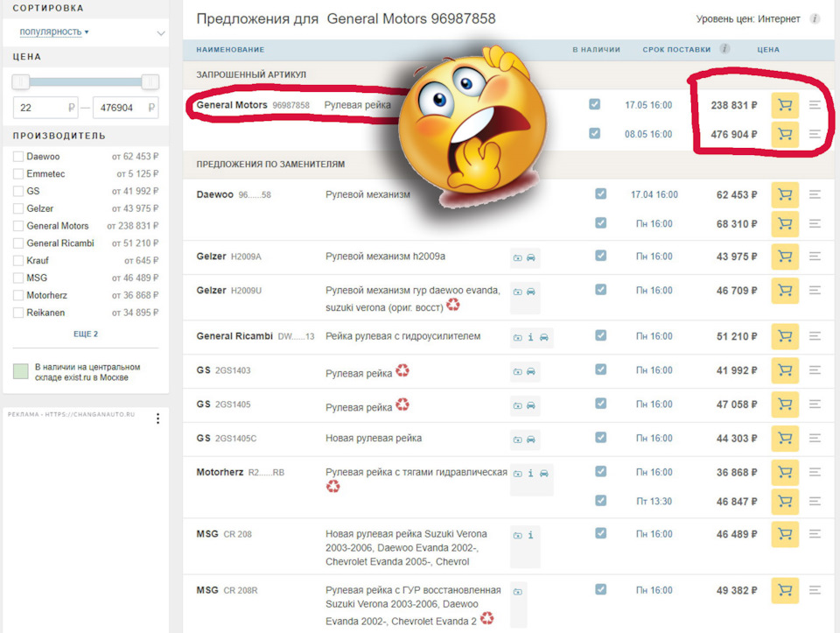Add Daewoo 62 453 ₽ offer to cart
Viewport: 840px width, 633px height.
[x=785, y=194]
